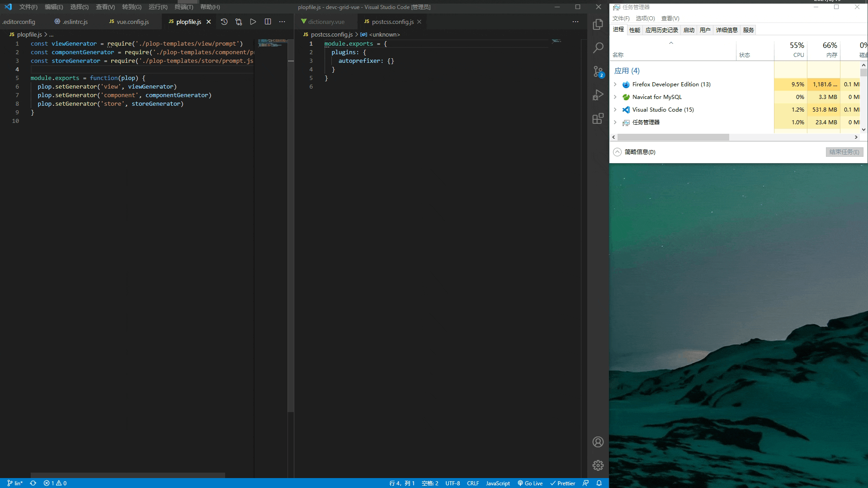Viewport: 868px width, 488px height.
Task: Close the postcss.config.js tab
Action: tap(419, 22)
